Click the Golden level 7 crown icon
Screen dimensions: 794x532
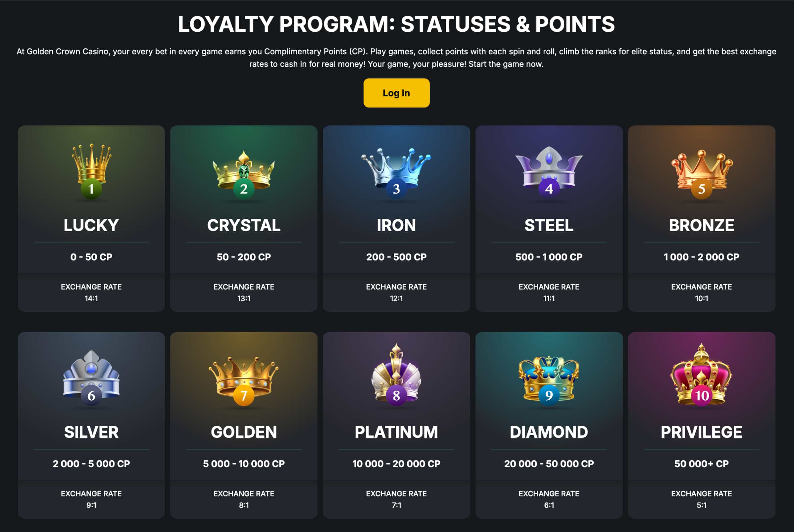tap(244, 378)
